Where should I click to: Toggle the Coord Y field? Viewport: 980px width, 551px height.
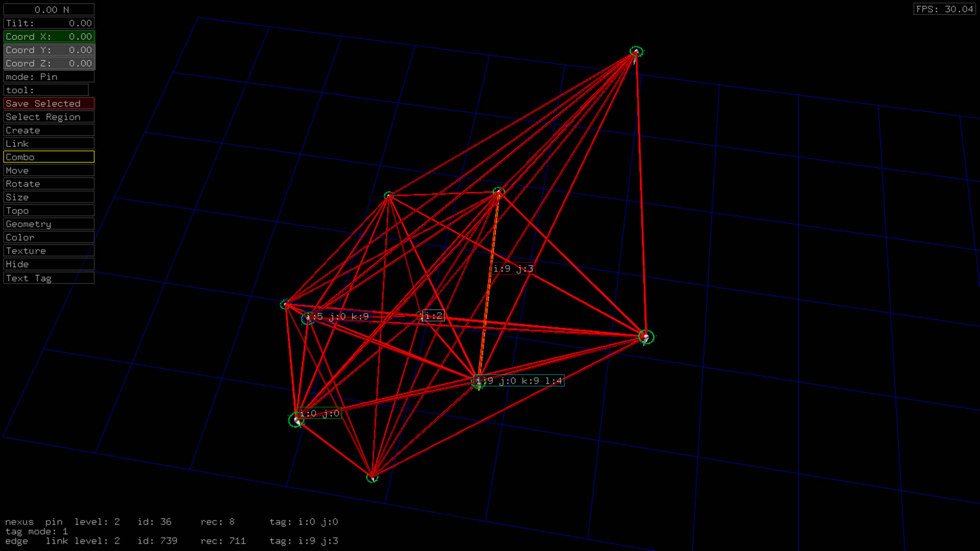click(x=48, y=50)
